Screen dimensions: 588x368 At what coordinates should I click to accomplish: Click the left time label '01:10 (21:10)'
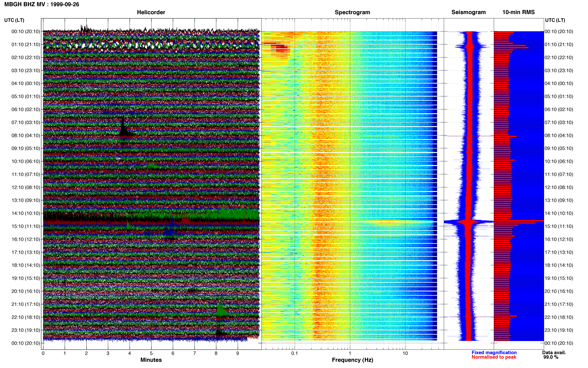[26, 45]
